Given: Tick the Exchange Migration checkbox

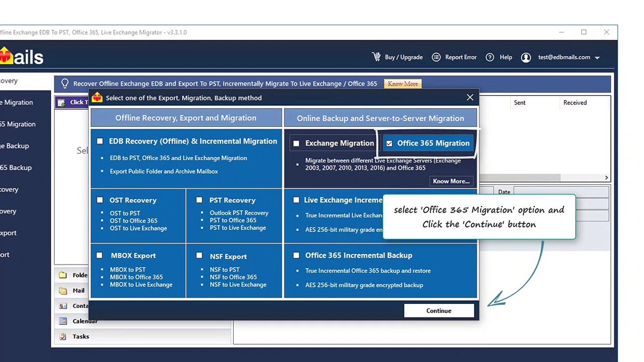Looking at the screenshot, I should 296,143.
